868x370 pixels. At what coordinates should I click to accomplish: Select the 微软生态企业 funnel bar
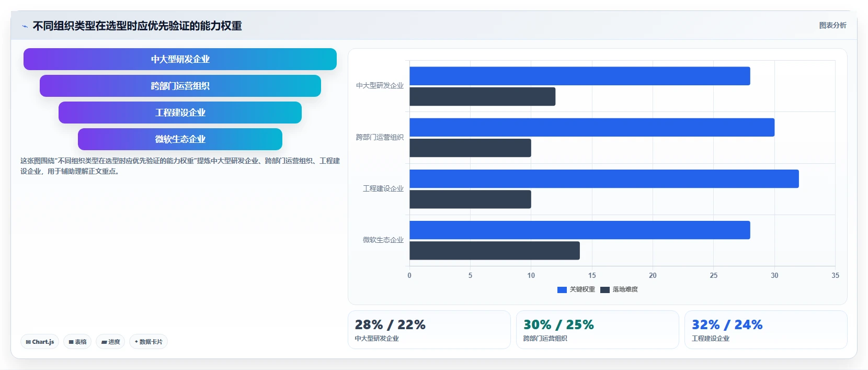click(180, 139)
